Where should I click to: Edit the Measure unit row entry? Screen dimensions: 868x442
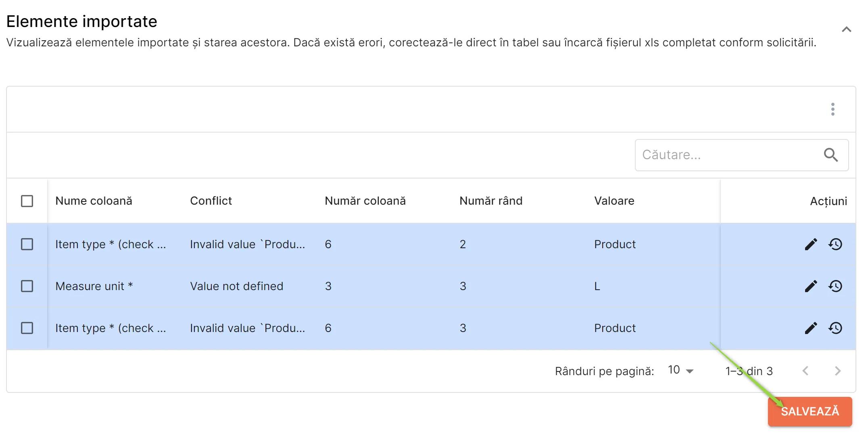tap(811, 286)
